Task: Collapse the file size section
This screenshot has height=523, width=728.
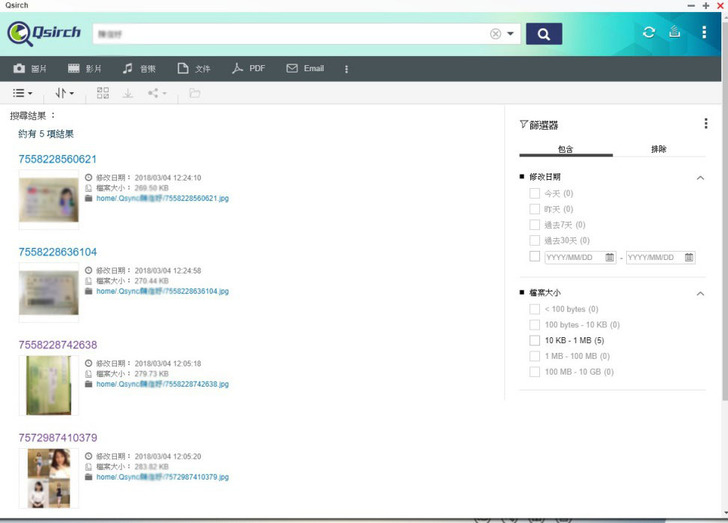Action: coord(701,294)
